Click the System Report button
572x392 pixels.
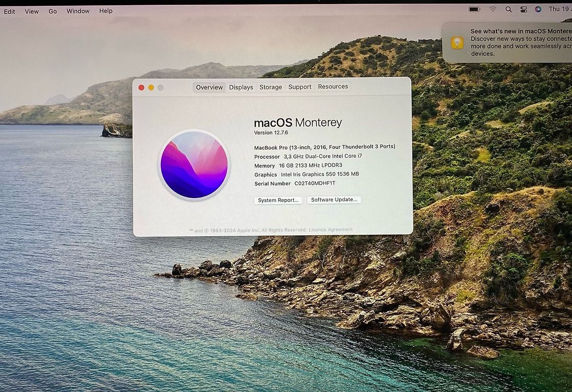click(278, 200)
